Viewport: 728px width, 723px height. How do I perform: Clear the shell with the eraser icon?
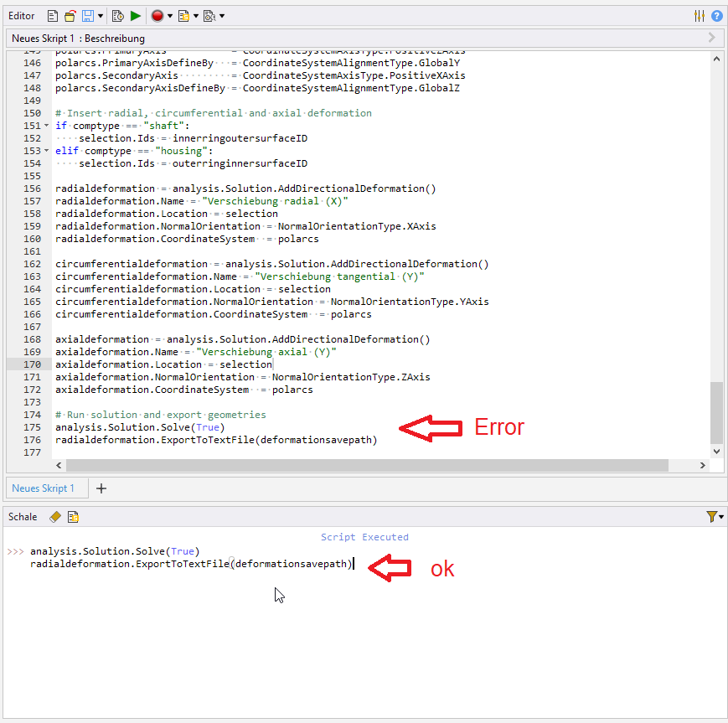tap(55, 517)
